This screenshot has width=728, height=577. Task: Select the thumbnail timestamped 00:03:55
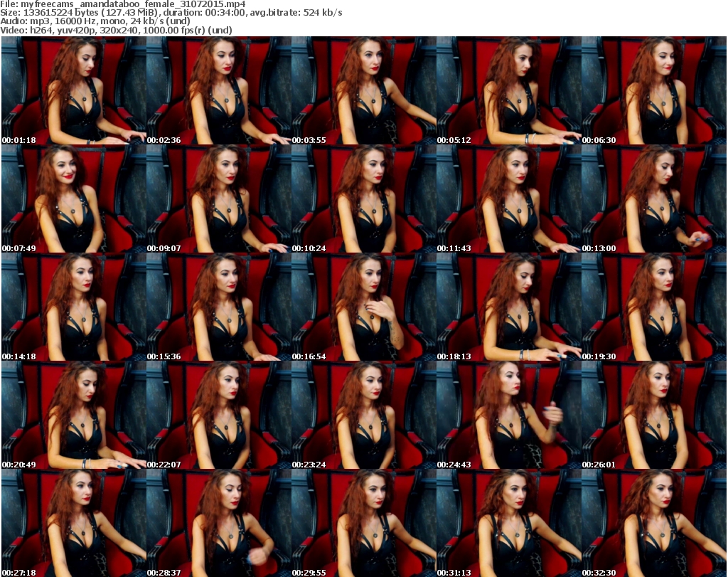click(363, 90)
